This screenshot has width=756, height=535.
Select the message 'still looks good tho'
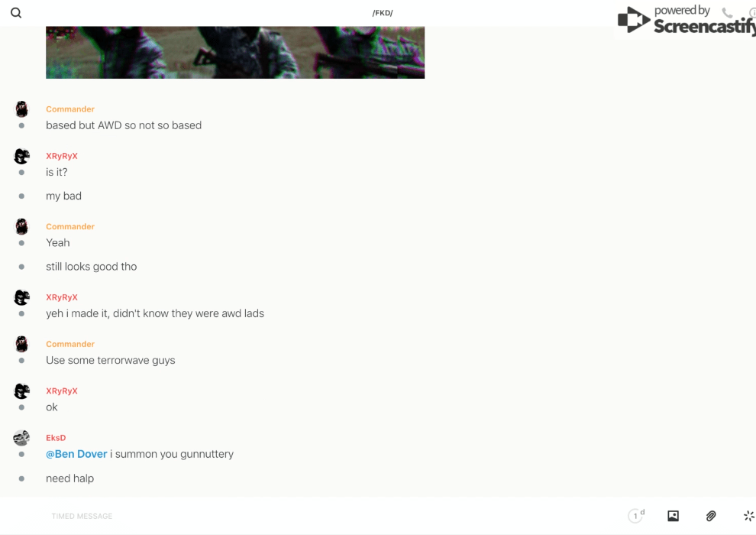point(91,266)
